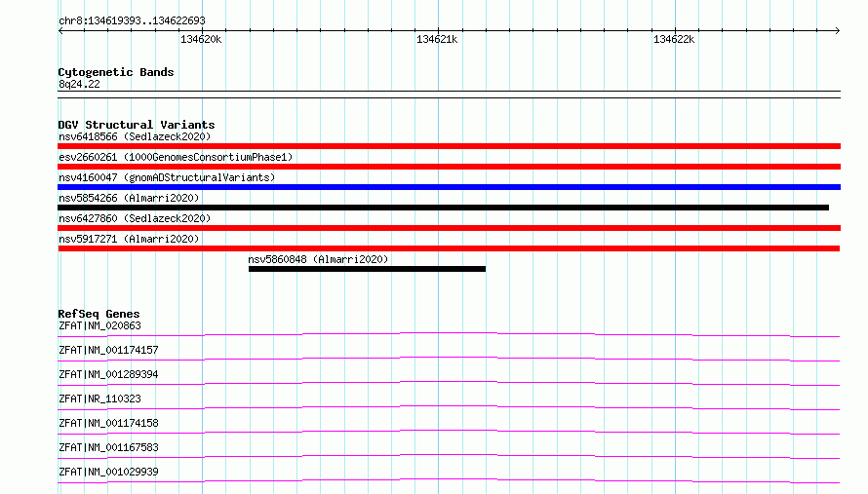The height and width of the screenshot is (494, 868).
Task: Click the 134621k ruler tick label
Action: (x=437, y=39)
